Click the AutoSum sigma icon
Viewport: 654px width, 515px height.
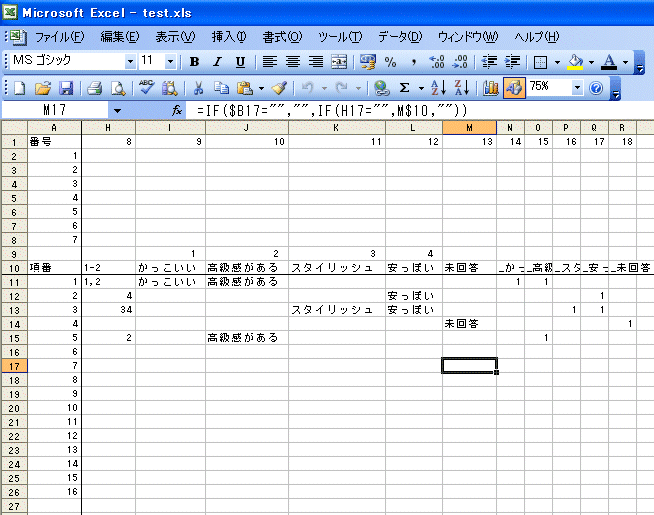[405, 88]
